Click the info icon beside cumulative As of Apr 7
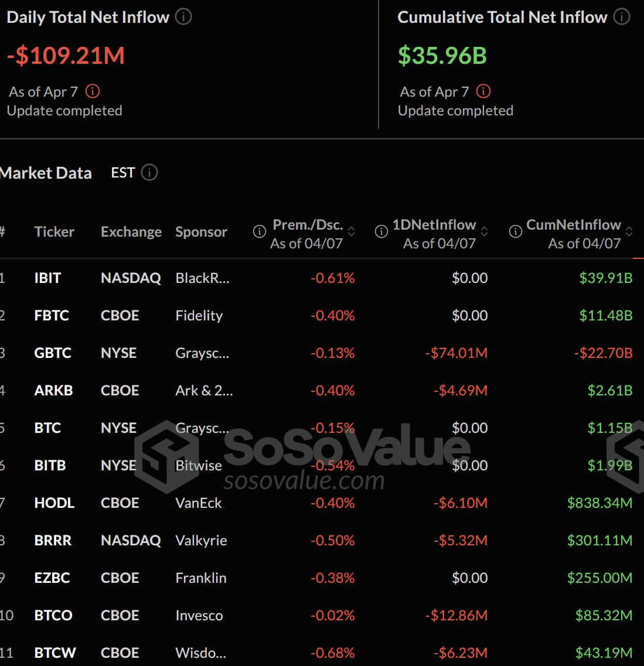The image size is (644, 666). coord(483,91)
